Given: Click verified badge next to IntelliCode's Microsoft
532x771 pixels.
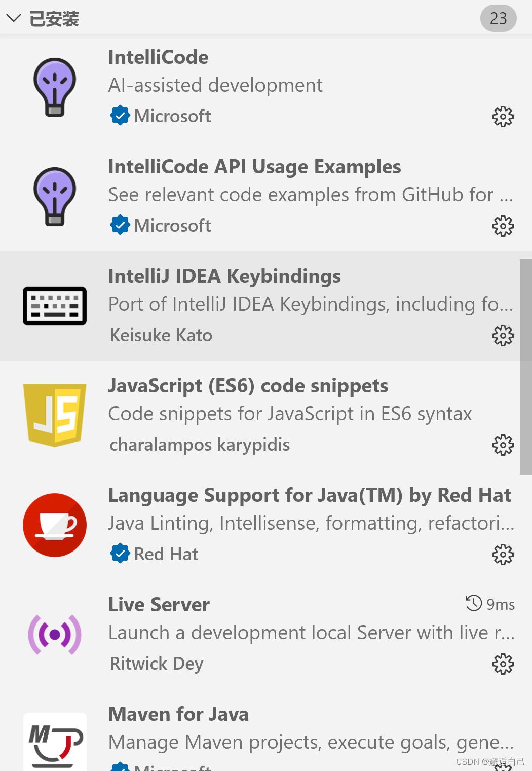Looking at the screenshot, I should point(120,116).
